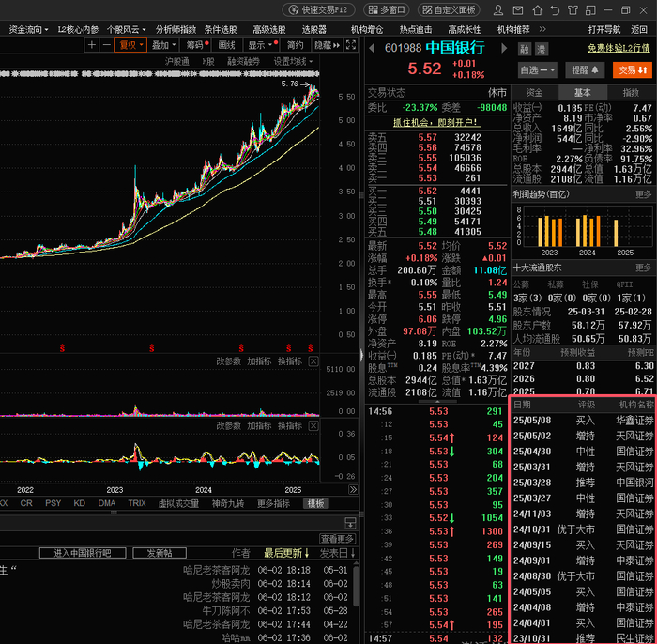657x644 pixels.
Task: Select 分析师指数 menu item
Action: [x=176, y=30]
